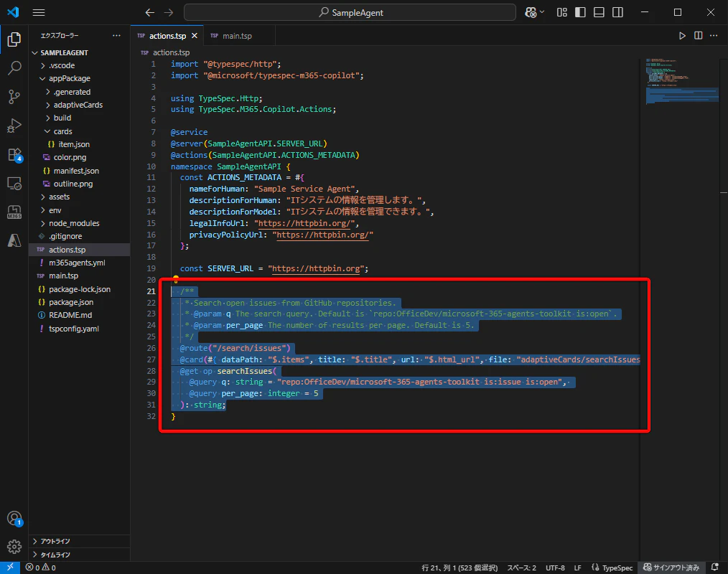
Task: Open notifications bell in status bar
Action: pyautogui.click(x=715, y=568)
